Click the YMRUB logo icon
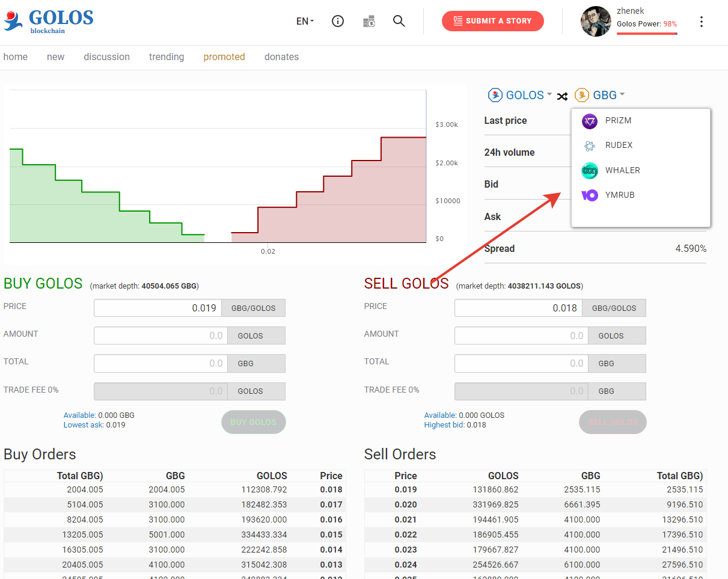Image resolution: width=728 pixels, height=579 pixels. pos(590,195)
